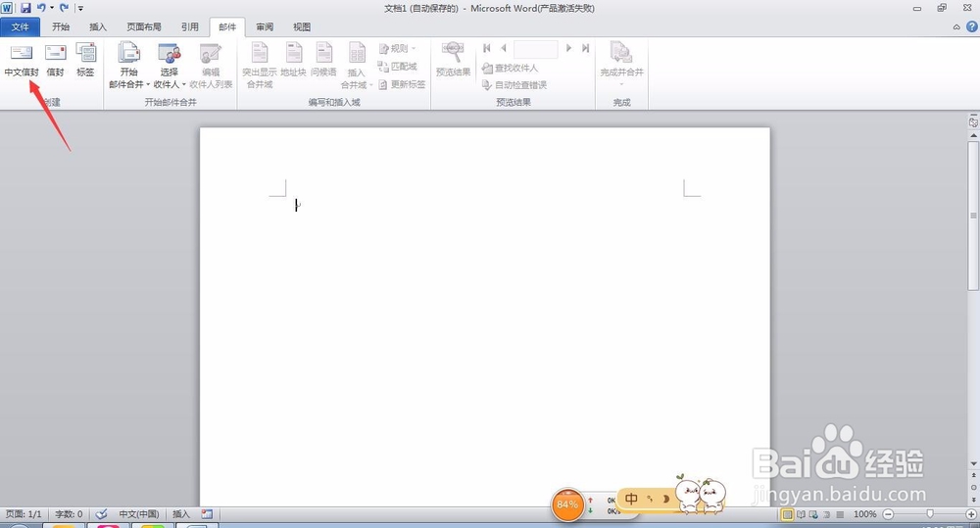Screen dimensions: 980x528
Task: Switch to the 引用 References tab
Action: [190, 26]
